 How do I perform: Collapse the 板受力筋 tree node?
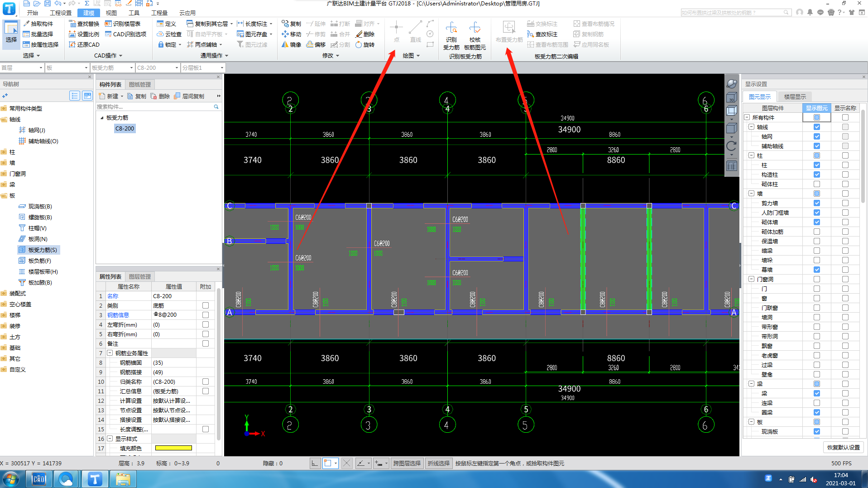(x=102, y=118)
